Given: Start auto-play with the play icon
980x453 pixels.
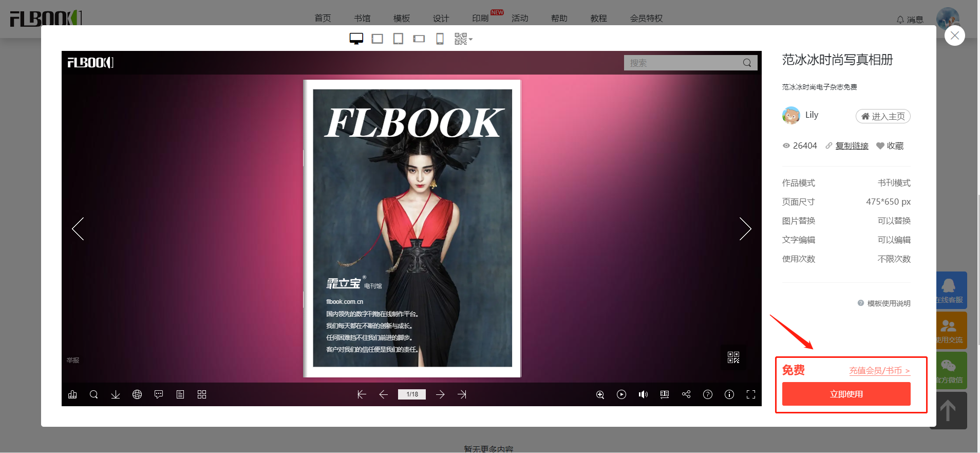Looking at the screenshot, I should 621,394.
